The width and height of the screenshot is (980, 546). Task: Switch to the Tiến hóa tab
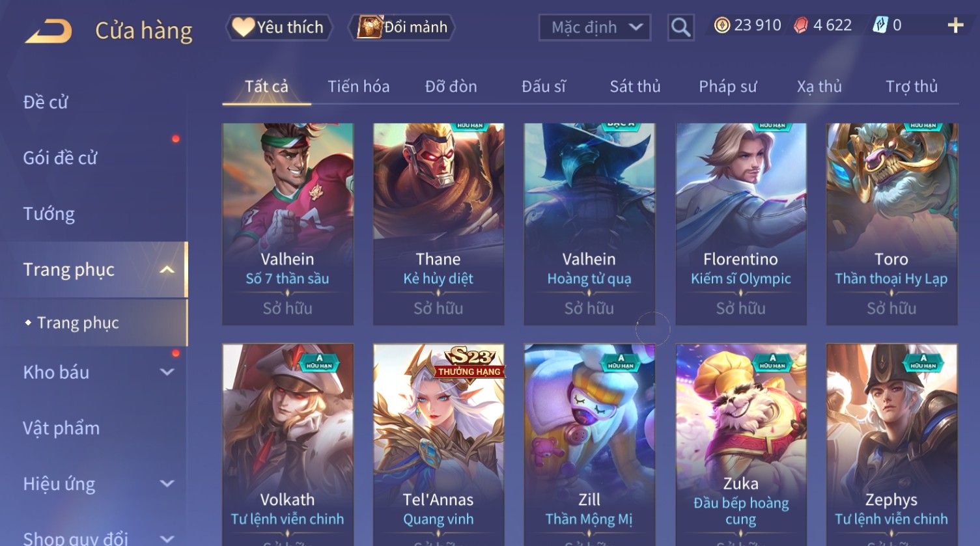[359, 87]
